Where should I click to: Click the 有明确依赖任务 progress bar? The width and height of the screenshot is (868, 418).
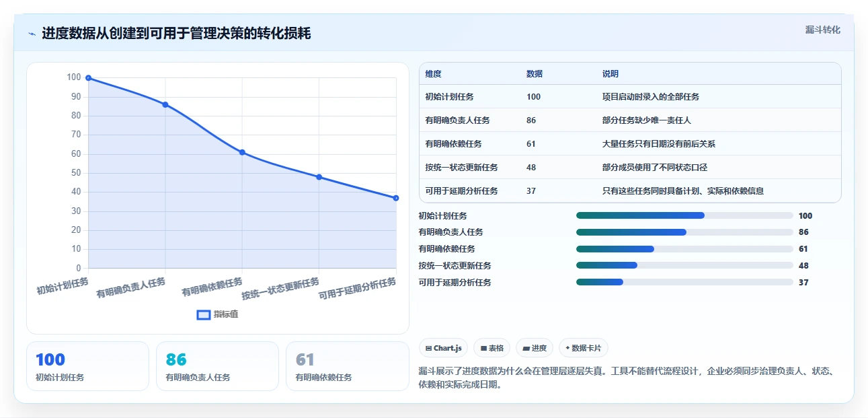click(x=684, y=249)
